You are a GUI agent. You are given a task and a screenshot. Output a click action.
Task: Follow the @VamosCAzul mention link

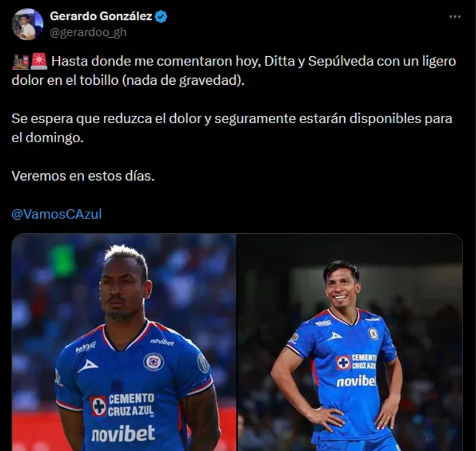57,214
